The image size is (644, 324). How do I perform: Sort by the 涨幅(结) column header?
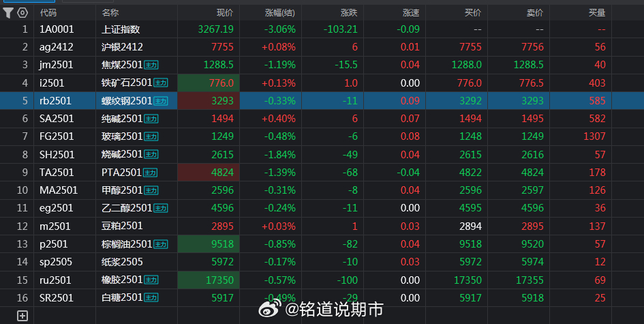coord(279,13)
